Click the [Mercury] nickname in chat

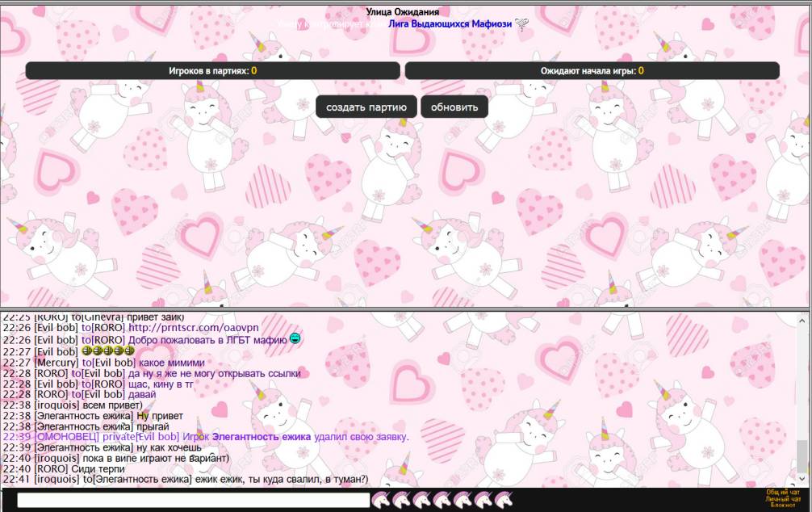pyautogui.click(x=57, y=363)
